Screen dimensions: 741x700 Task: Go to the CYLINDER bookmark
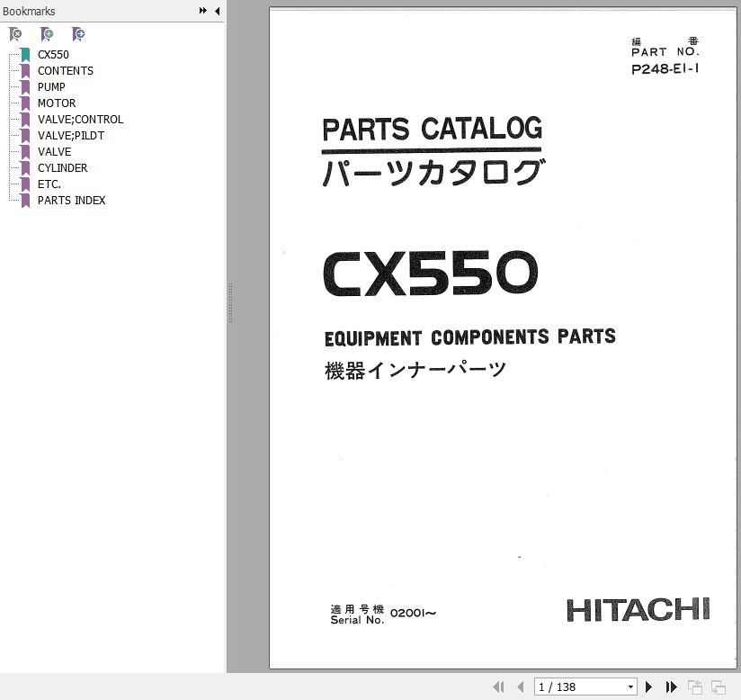point(62,168)
